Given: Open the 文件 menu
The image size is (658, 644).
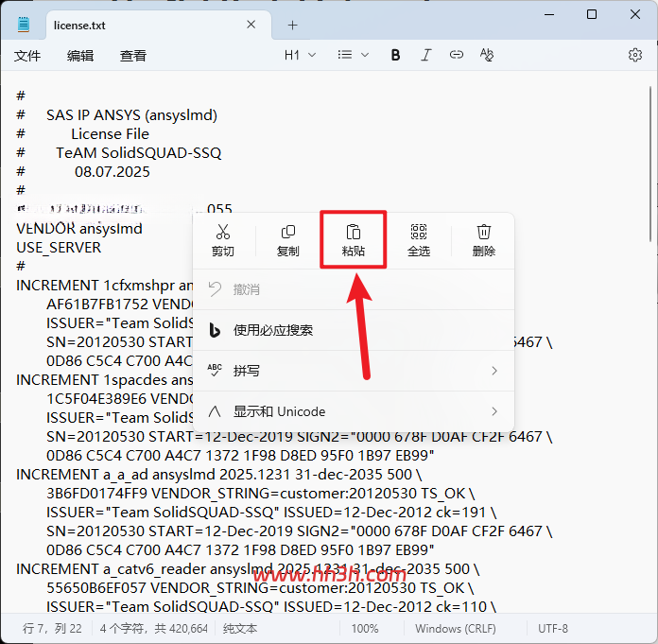Looking at the screenshot, I should (27, 56).
